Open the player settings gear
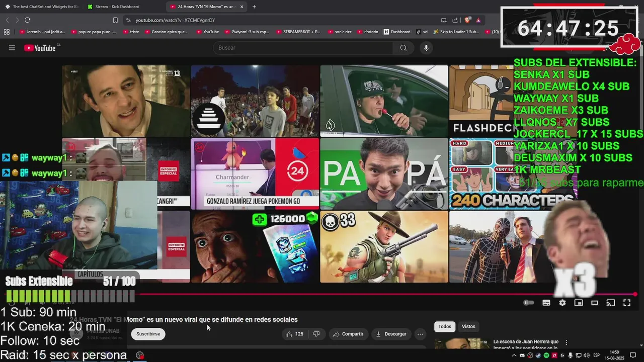The height and width of the screenshot is (362, 644). (562, 303)
